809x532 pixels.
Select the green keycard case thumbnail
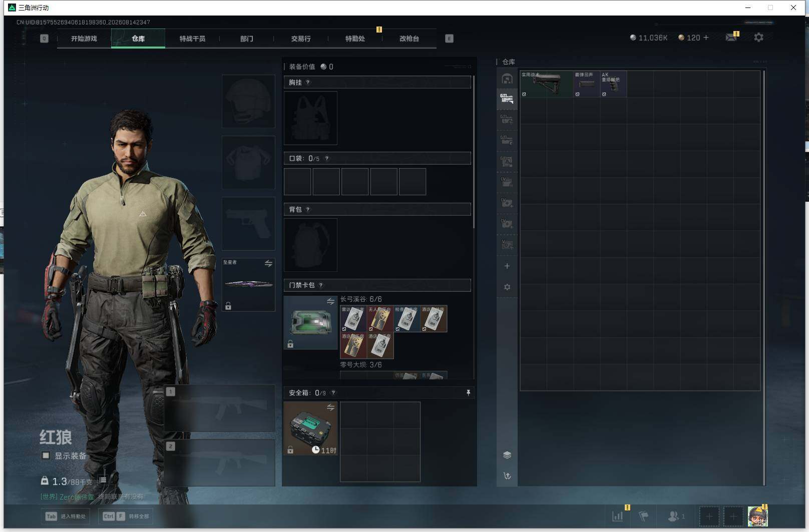(x=310, y=322)
